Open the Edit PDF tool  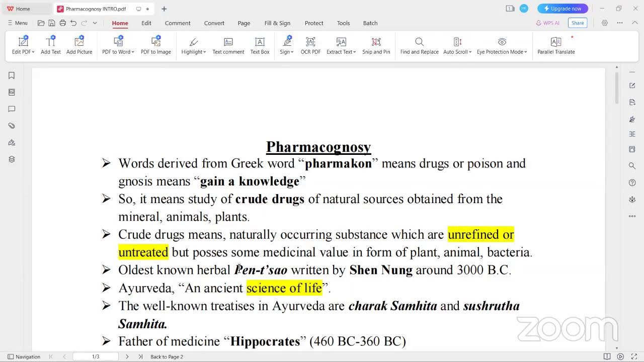(23, 45)
